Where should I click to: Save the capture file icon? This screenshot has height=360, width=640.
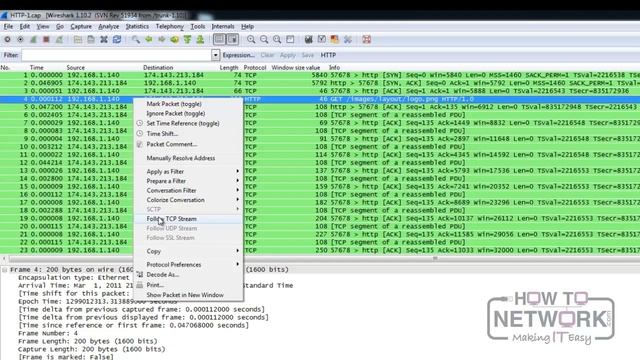pos(91,40)
